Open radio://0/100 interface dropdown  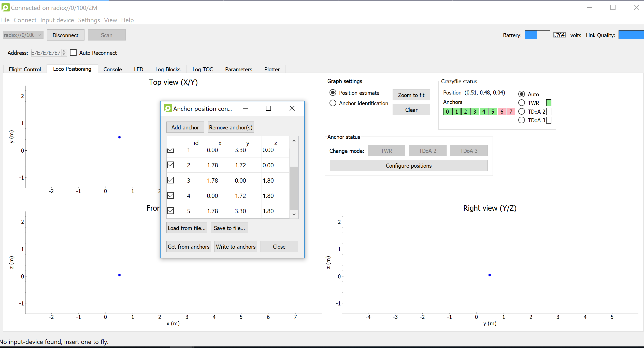coord(23,35)
